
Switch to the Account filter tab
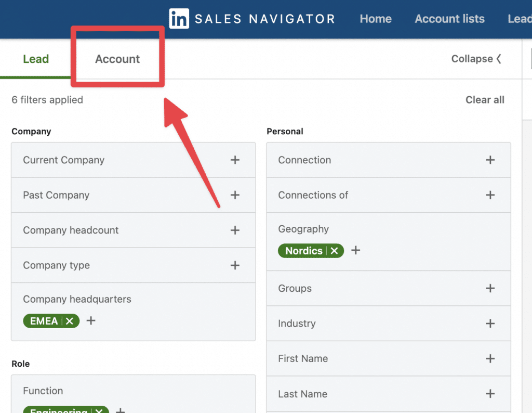[117, 59]
